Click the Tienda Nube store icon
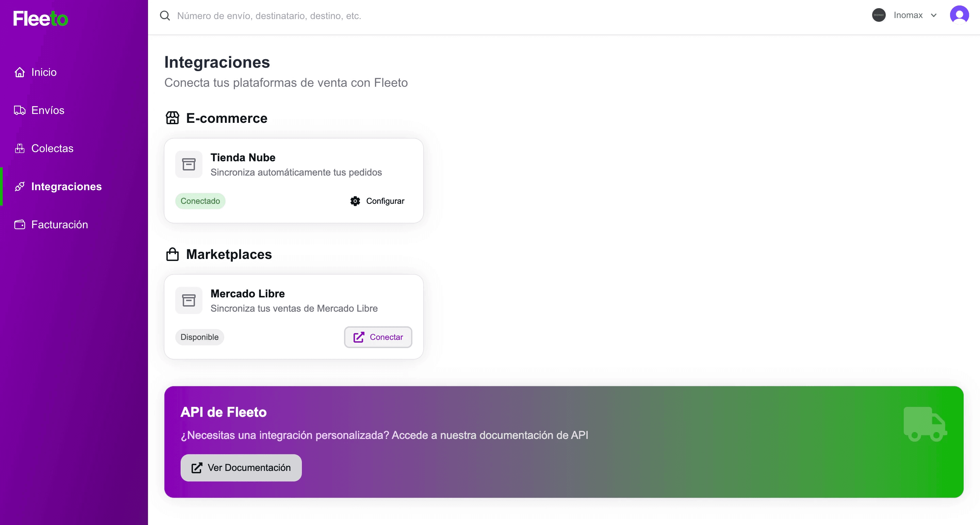The height and width of the screenshot is (525, 980). [x=189, y=164]
